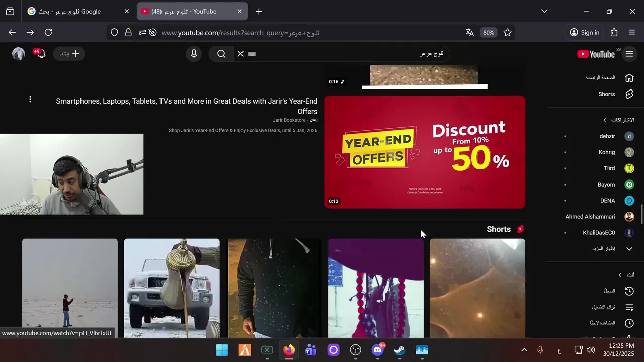Screen dimensions: 644x362
Task: Open Steam from the taskbar
Action: 400,350
